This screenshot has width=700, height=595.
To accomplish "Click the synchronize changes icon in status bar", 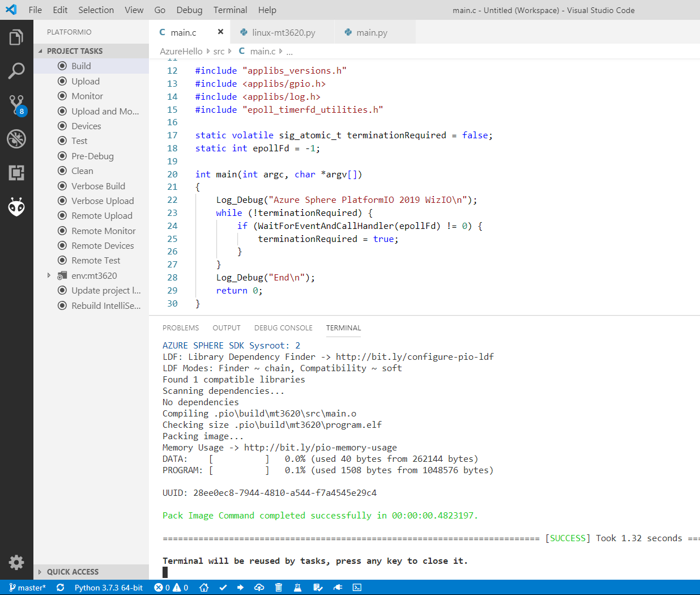I will (60, 588).
